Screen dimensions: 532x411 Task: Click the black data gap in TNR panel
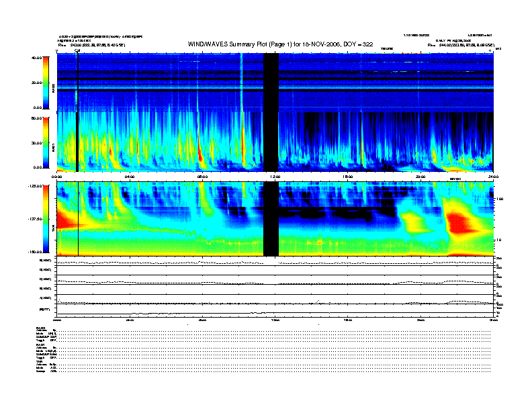[x=271, y=218]
